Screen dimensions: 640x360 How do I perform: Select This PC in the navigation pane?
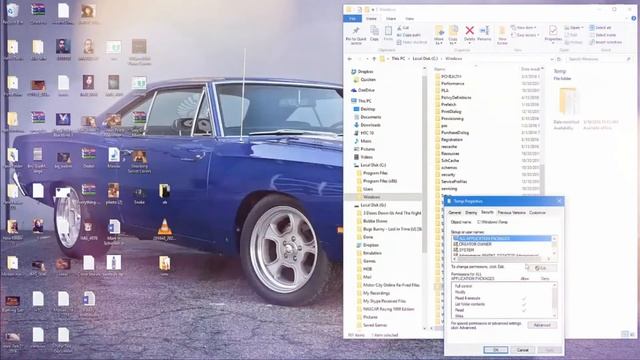pyautogui.click(x=361, y=101)
